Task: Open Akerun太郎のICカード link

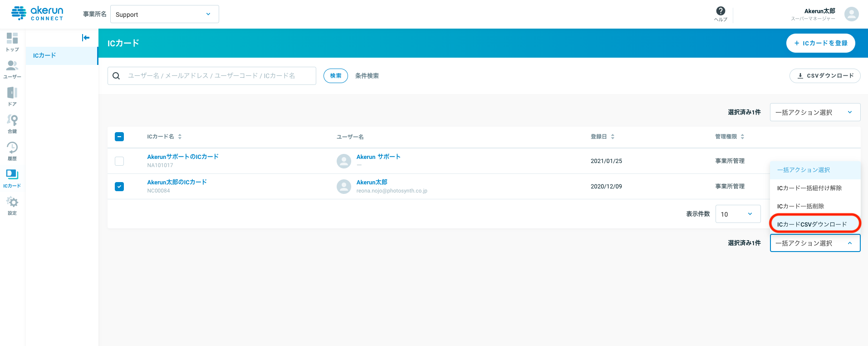Action: (x=177, y=182)
